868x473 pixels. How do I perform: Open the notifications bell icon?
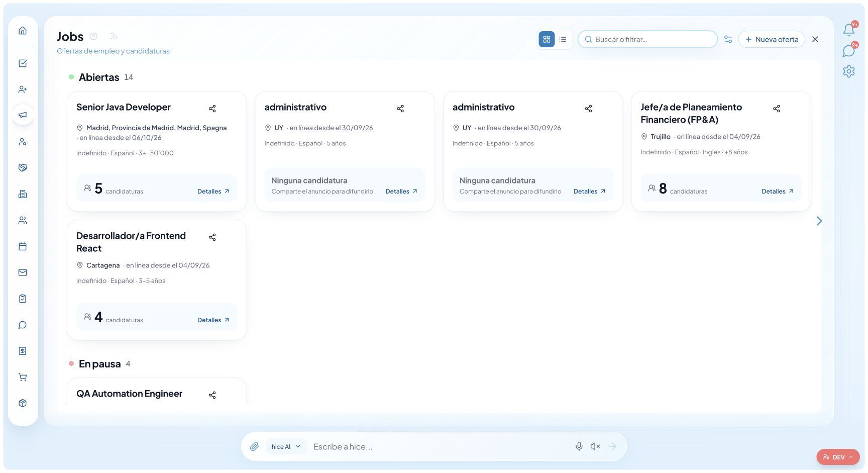(x=849, y=30)
